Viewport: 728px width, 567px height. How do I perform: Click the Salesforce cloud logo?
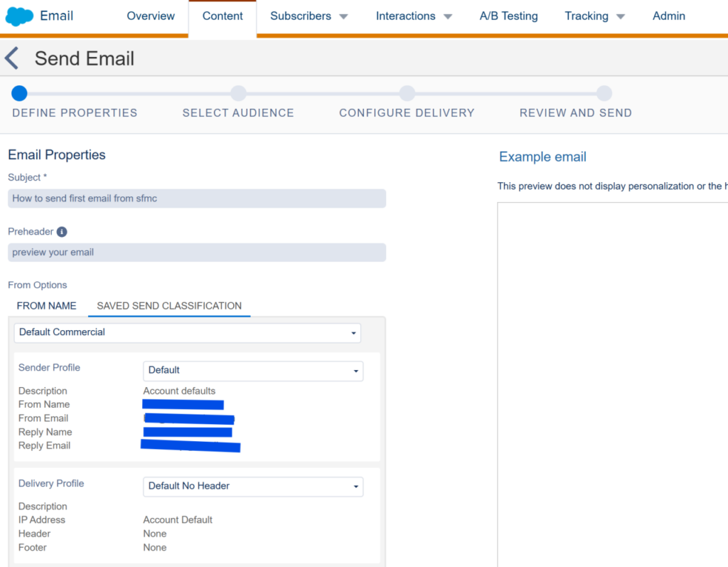(x=19, y=16)
